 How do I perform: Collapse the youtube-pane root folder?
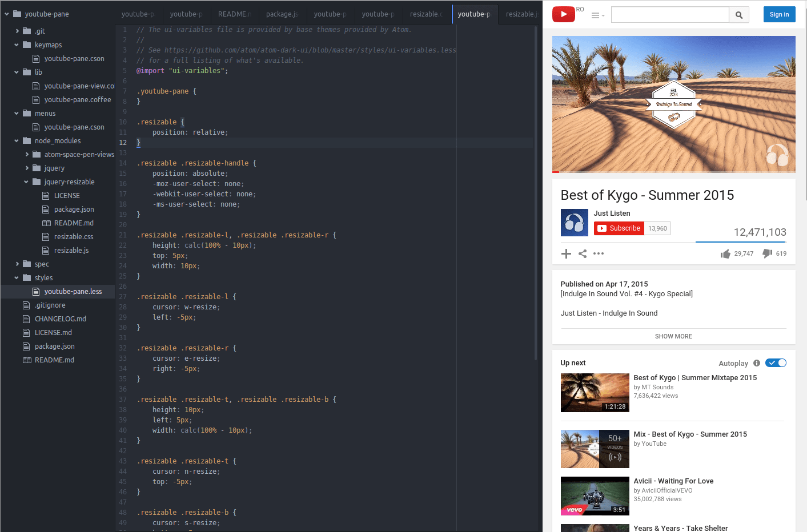point(7,14)
